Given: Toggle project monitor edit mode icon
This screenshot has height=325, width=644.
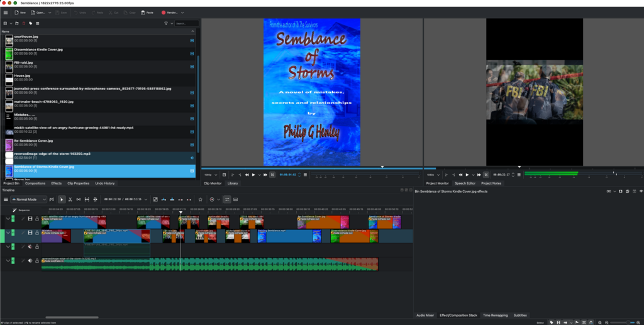Looking at the screenshot, I should (x=486, y=175).
